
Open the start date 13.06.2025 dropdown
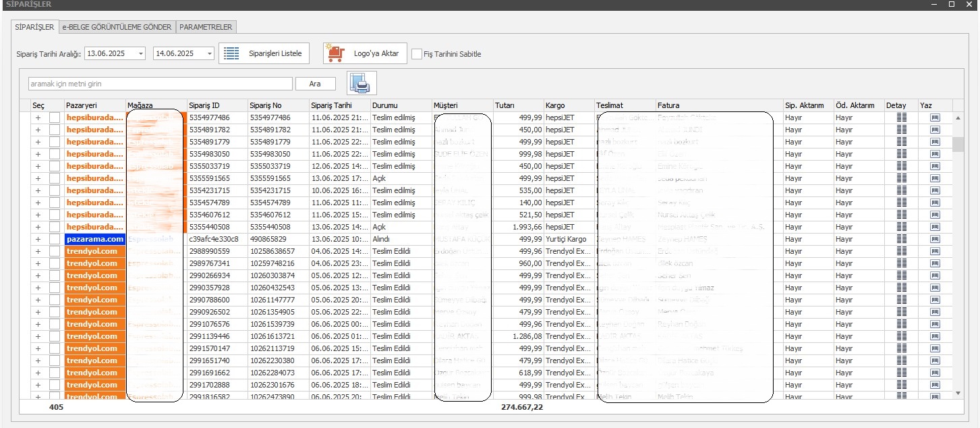pyautogui.click(x=140, y=54)
